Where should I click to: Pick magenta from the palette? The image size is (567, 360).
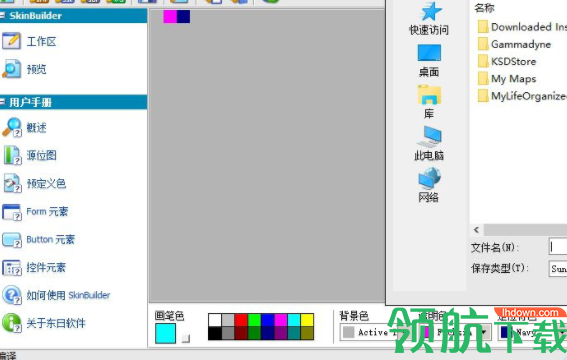pos(281,320)
